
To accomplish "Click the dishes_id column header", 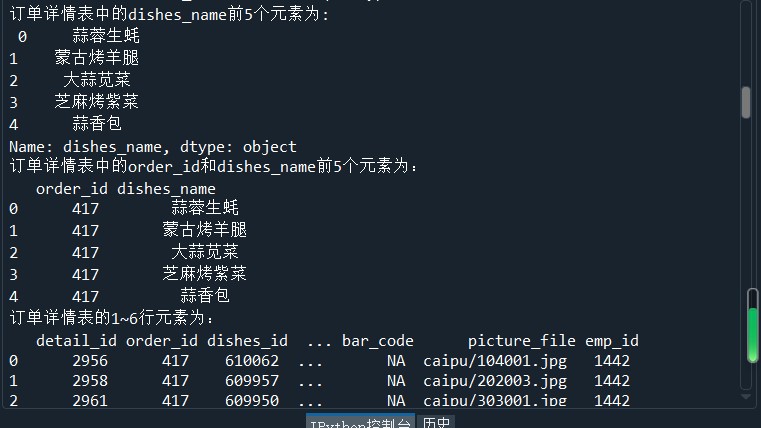I will [247, 340].
